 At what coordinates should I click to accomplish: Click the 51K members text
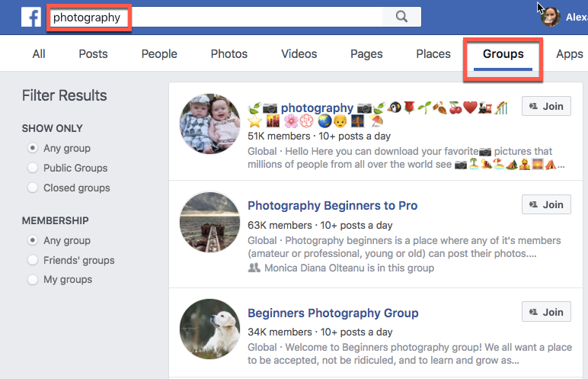click(279, 136)
